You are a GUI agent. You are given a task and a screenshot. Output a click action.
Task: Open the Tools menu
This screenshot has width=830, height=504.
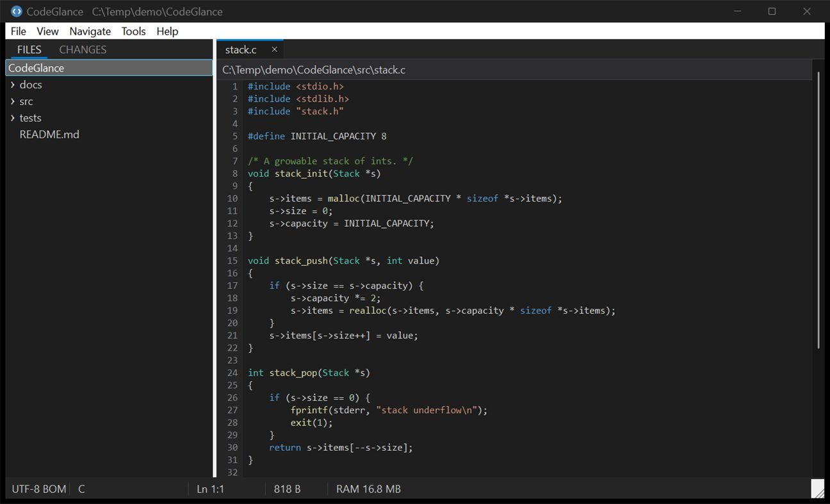coord(134,31)
